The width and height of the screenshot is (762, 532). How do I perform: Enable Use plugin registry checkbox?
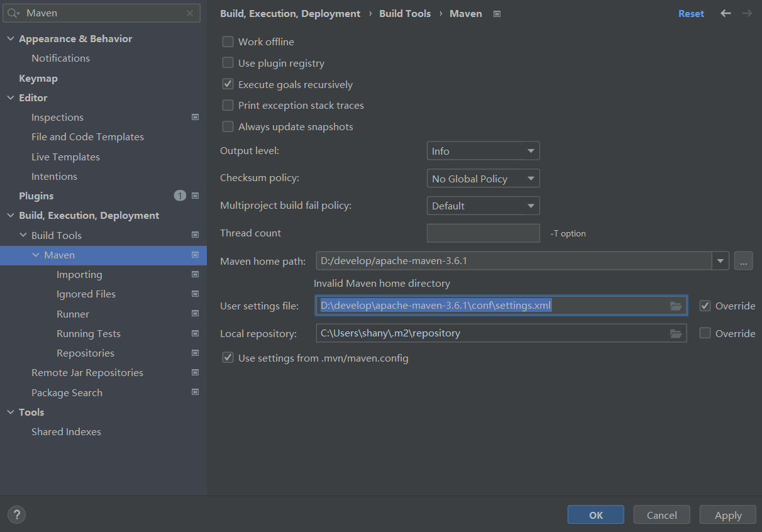coord(228,63)
